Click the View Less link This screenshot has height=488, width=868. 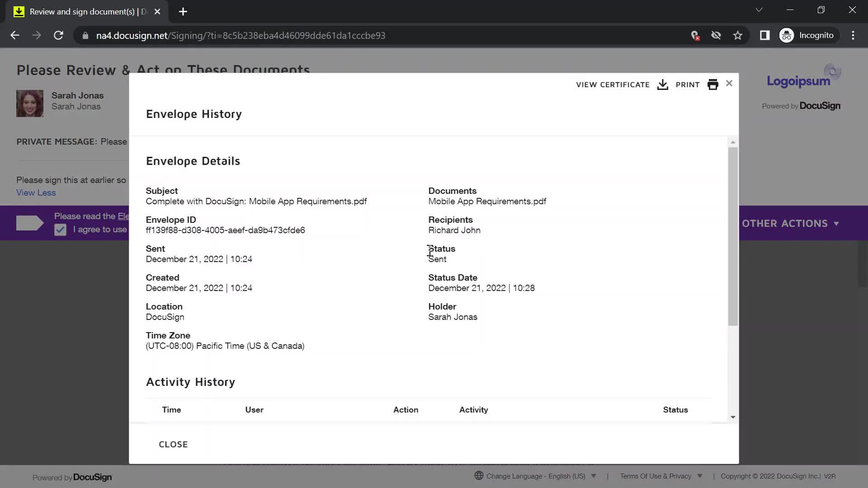tap(36, 192)
